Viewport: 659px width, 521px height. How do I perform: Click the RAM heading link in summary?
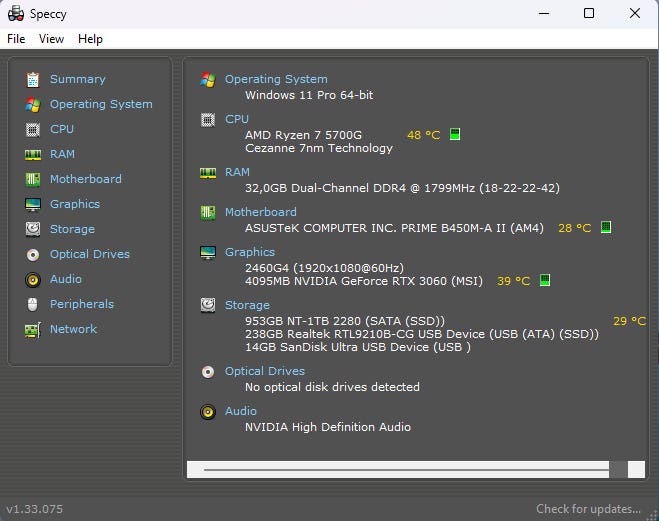(237, 172)
